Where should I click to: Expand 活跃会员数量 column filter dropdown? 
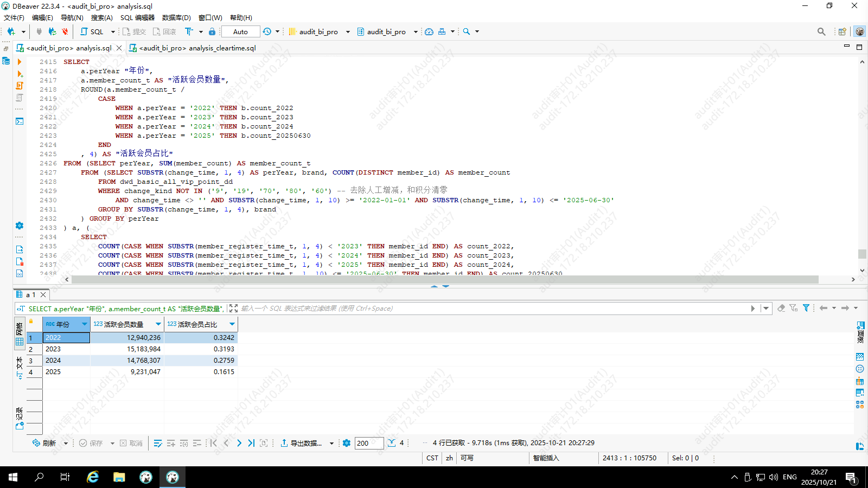[x=158, y=324]
